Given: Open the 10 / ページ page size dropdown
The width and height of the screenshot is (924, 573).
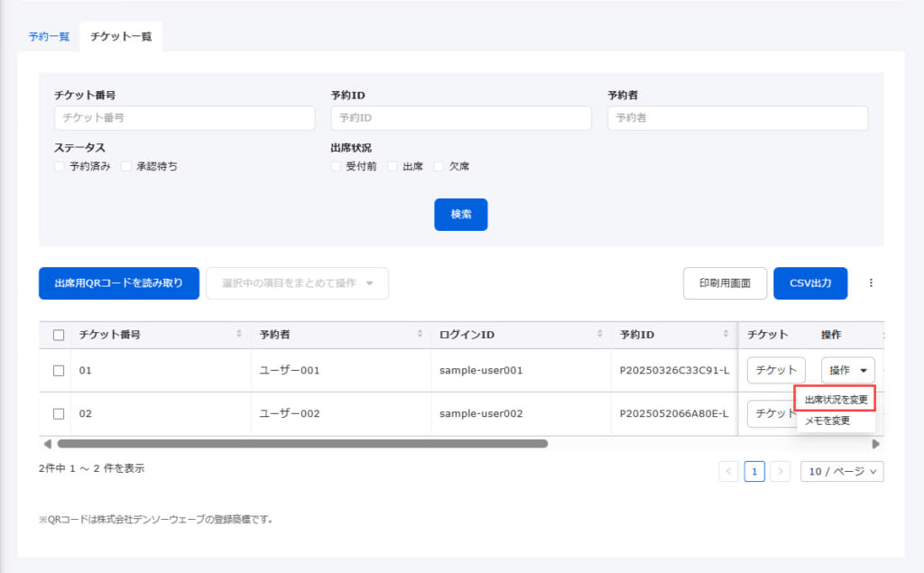Looking at the screenshot, I should click(x=842, y=471).
